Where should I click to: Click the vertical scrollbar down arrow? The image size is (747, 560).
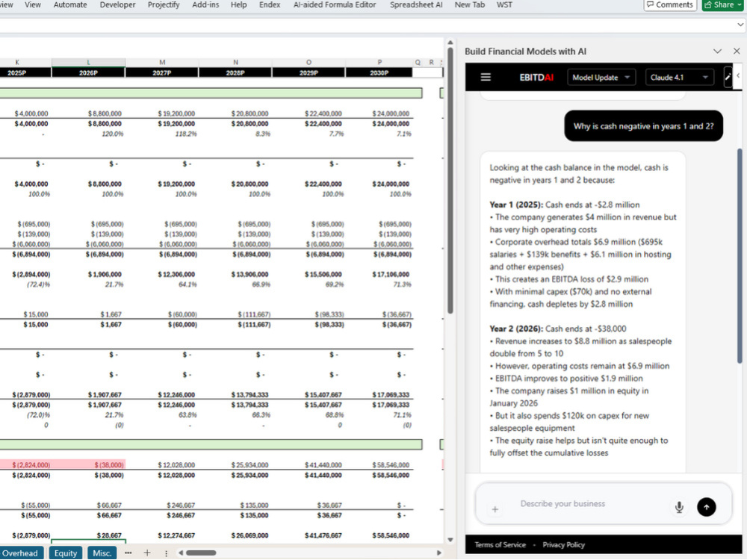pos(450,540)
